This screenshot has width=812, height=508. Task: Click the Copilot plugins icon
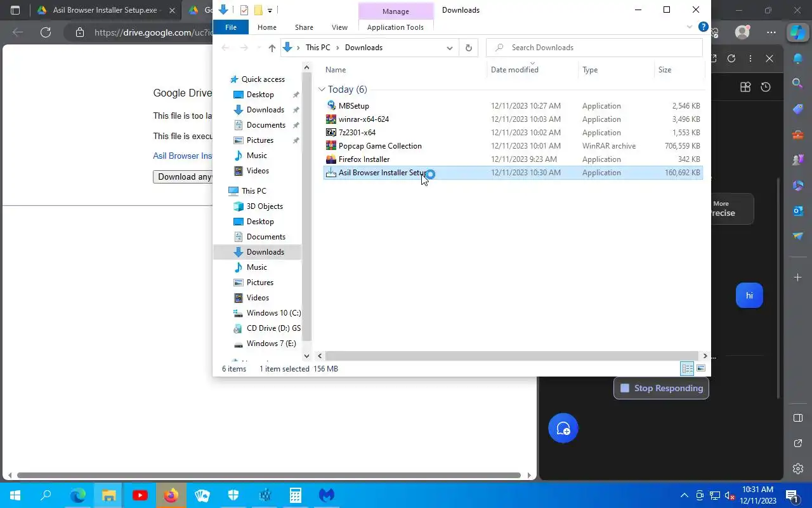[x=745, y=87]
